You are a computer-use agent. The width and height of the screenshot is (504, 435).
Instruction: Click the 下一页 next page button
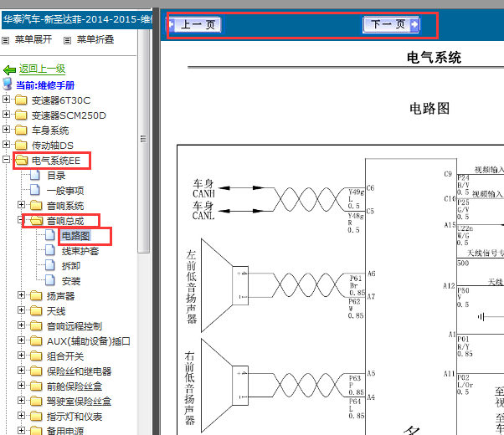(391, 24)
